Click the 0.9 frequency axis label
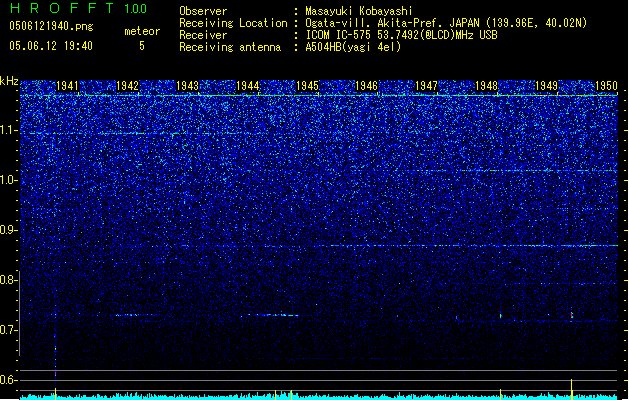This screenshot has height=400, width=629. point(8,230)
